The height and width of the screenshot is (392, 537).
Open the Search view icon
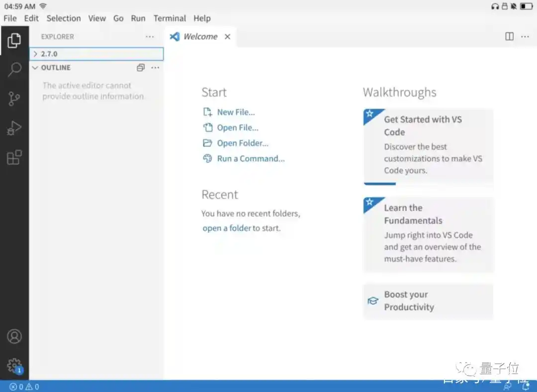tap(14, 70)
